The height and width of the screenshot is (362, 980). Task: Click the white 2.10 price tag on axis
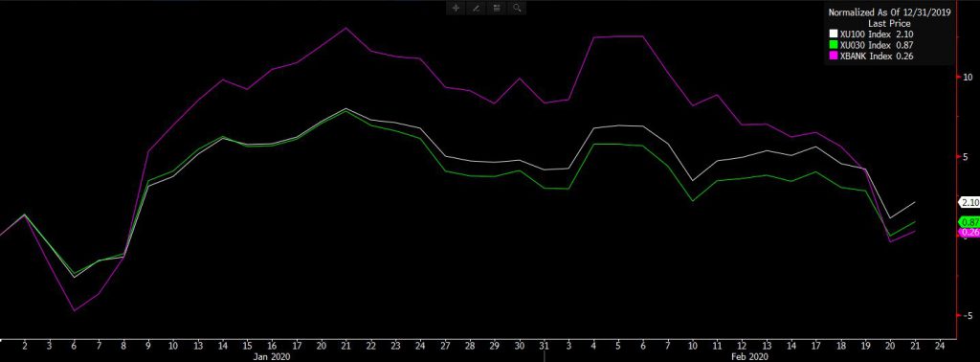(969, 202)
